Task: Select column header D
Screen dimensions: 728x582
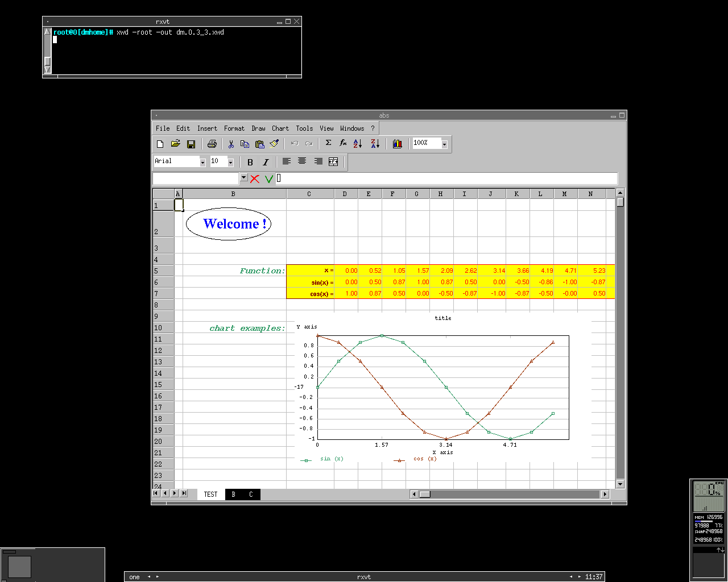Action: 345,194
